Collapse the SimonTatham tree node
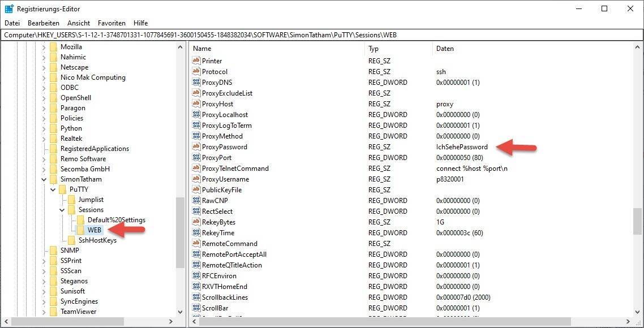Screen dimensions: 644x328 [x=44, y=179]
